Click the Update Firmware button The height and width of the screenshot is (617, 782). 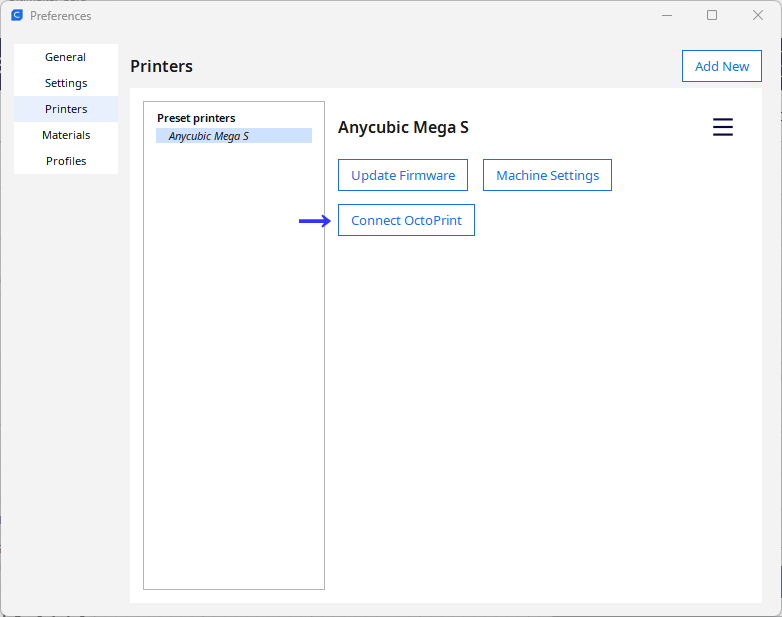[x=403, y=175]
